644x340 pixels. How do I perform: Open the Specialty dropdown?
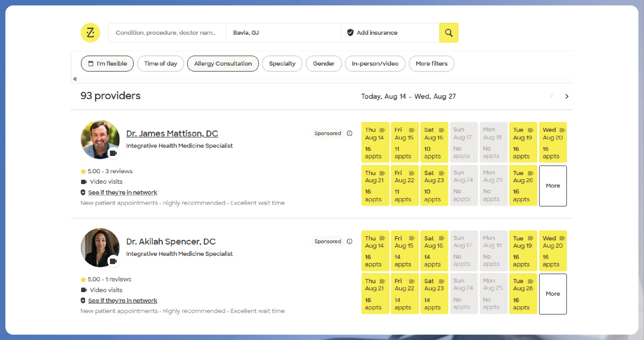coord(282,64)
